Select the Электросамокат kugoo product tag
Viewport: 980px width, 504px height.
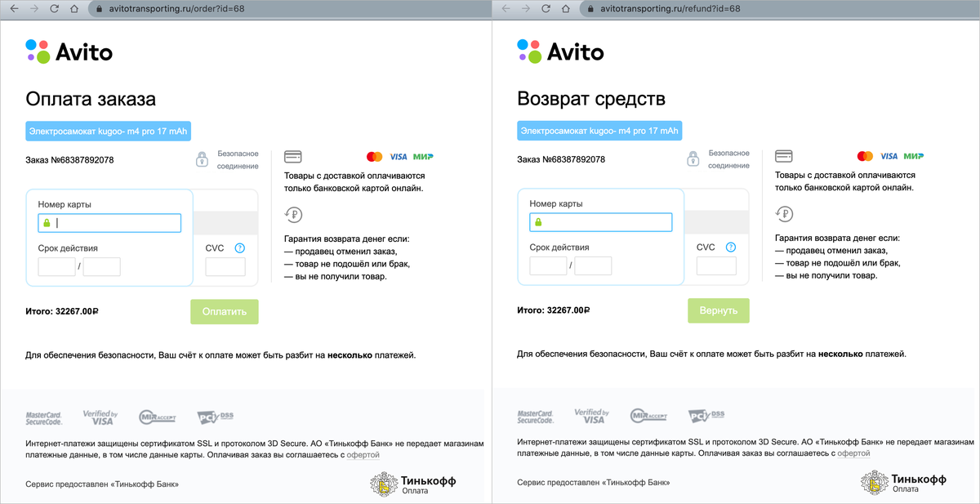pyautogui.click(x=108, y=131)
